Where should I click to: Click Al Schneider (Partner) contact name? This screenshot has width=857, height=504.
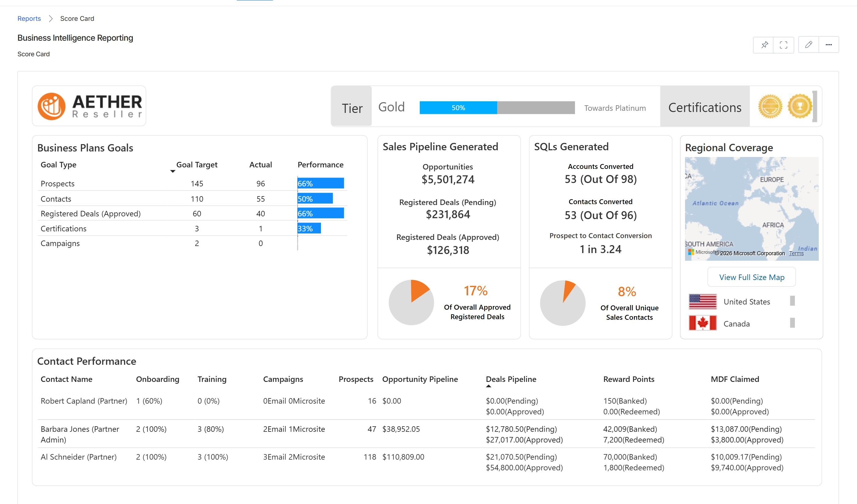(x=79, y=457)
